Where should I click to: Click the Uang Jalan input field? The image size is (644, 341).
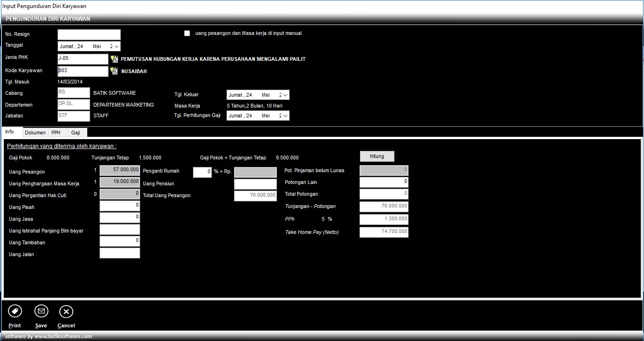tap(120, 253)
